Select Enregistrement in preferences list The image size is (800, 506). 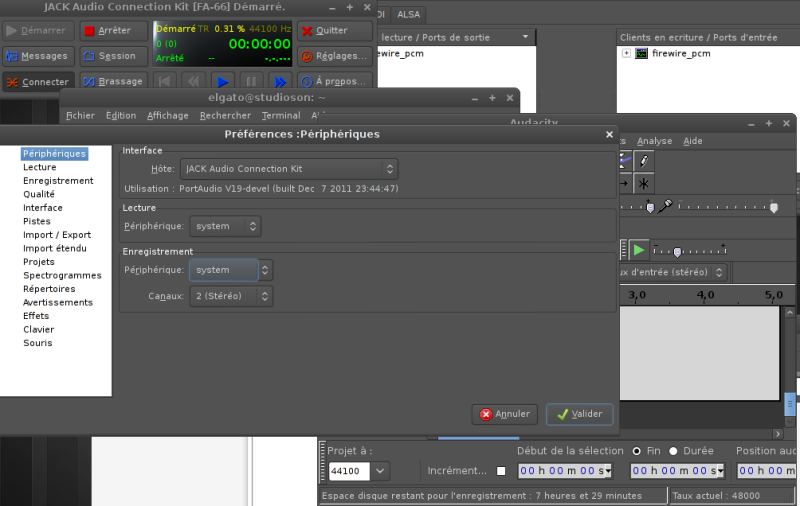tap(58, 181)
